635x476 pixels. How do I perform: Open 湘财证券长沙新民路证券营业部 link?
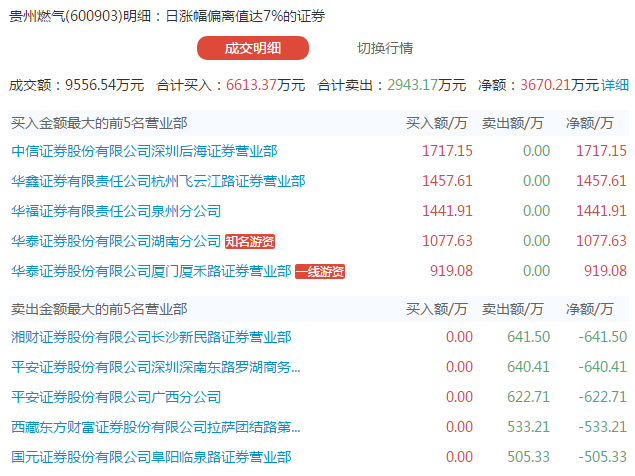[151, 337]
